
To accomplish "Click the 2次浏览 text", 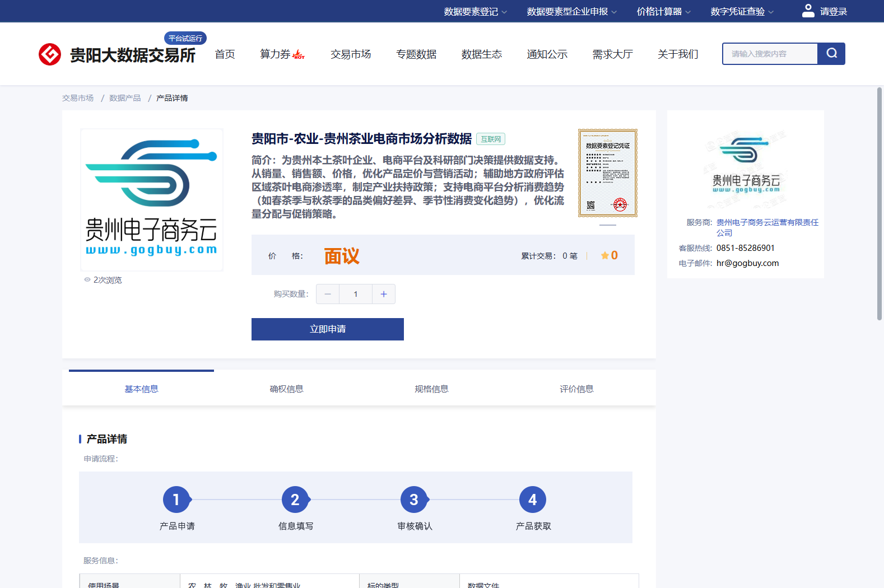I will (108, 280).
